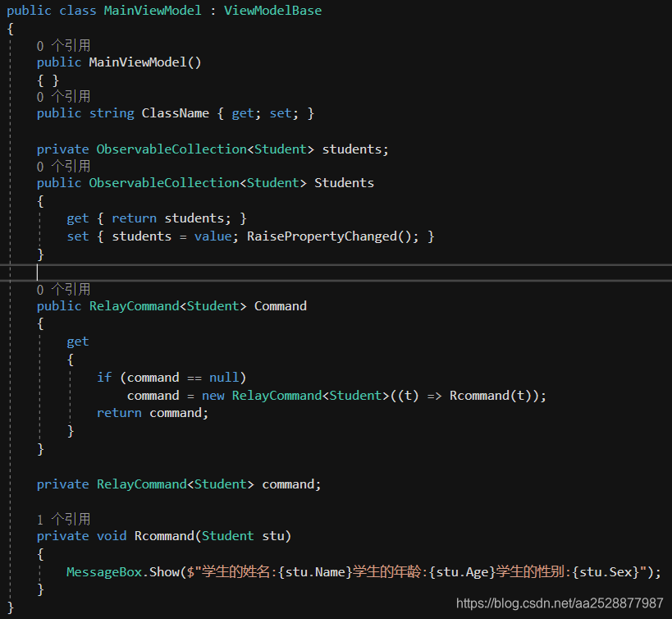
Task: Click 'return' in the Students getter
Action: (x=134, y=218)
